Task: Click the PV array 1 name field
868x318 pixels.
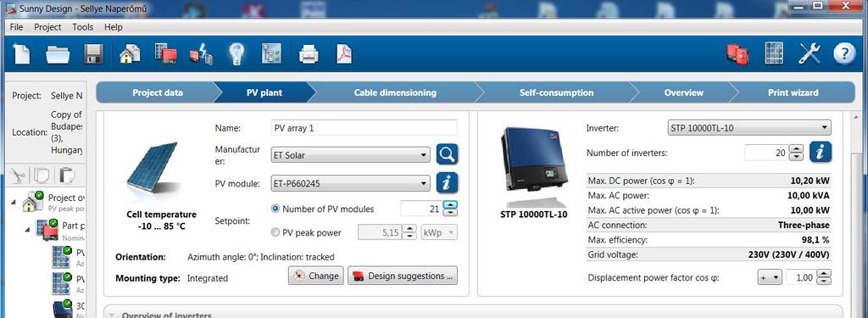Action: tap(364, 127)
